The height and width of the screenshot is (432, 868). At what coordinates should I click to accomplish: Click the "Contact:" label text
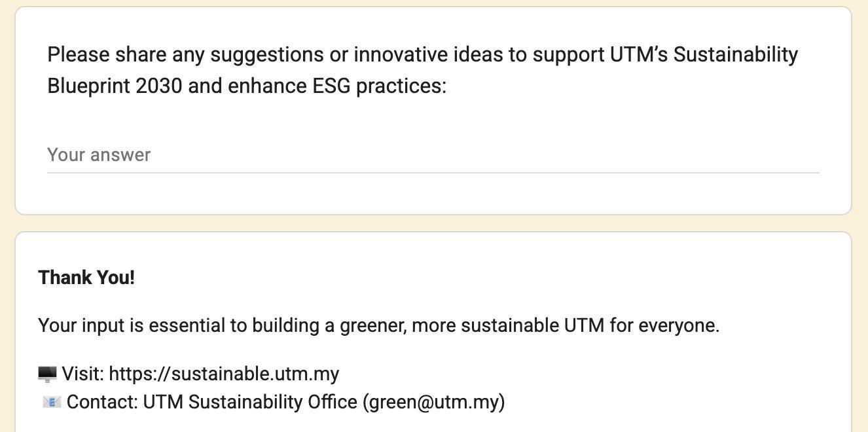coord(102,402)
